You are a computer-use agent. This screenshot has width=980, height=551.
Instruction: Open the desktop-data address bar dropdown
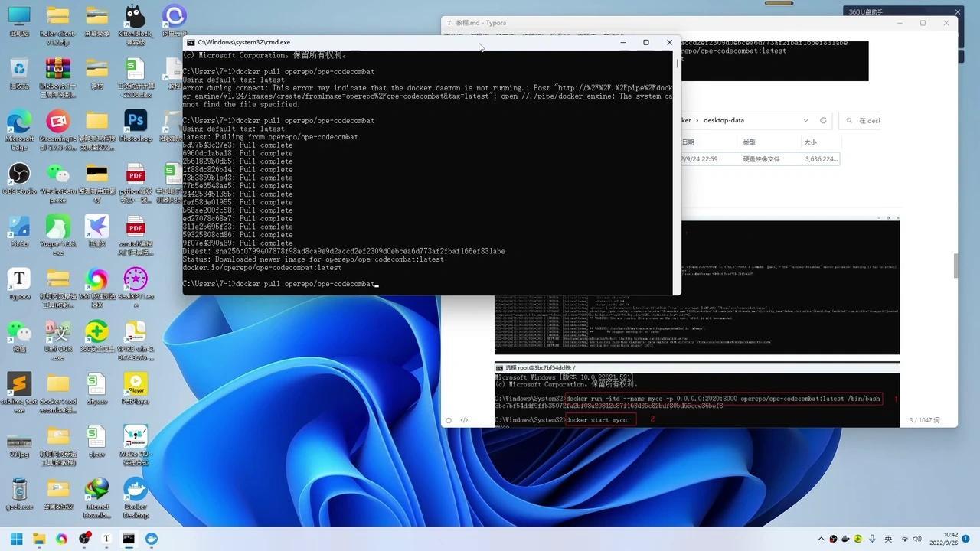point(805,120)
